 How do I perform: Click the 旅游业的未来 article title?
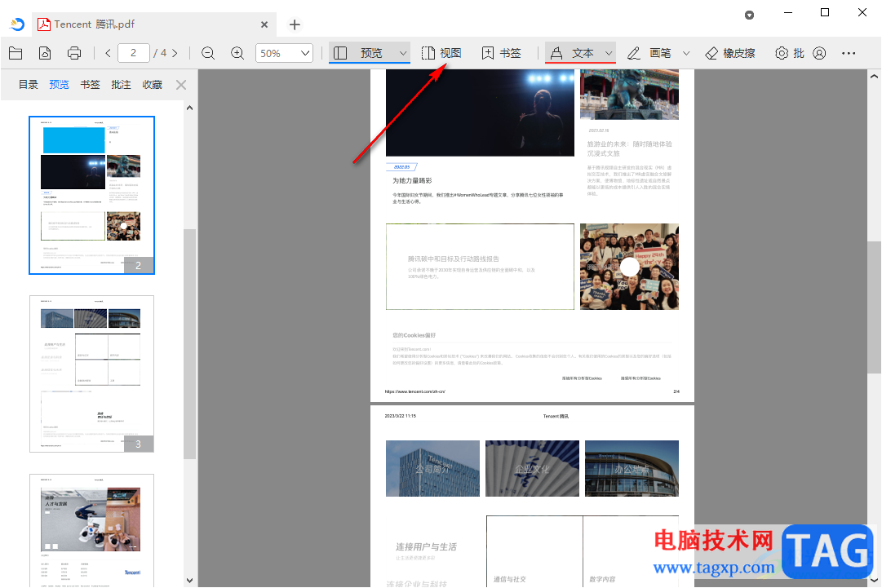pyautogui.click(x=629, y=148)
